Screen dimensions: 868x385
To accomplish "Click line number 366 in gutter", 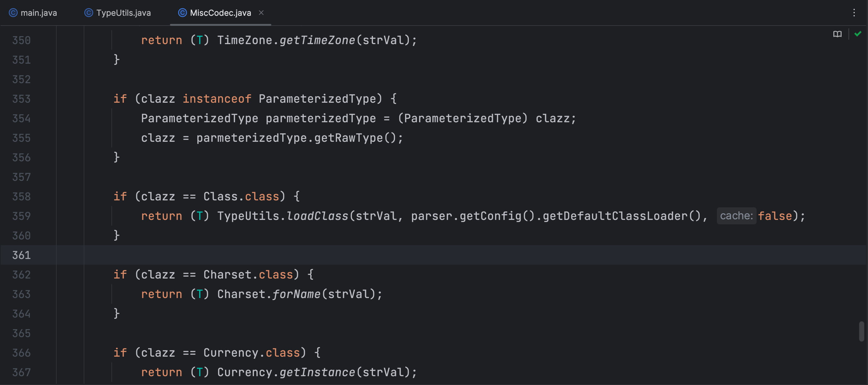I will 22,353.
